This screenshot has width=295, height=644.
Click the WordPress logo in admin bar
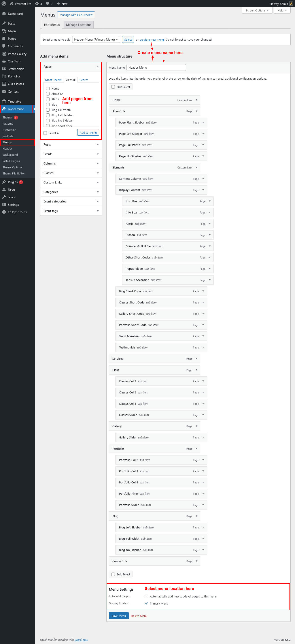[4, 4]
